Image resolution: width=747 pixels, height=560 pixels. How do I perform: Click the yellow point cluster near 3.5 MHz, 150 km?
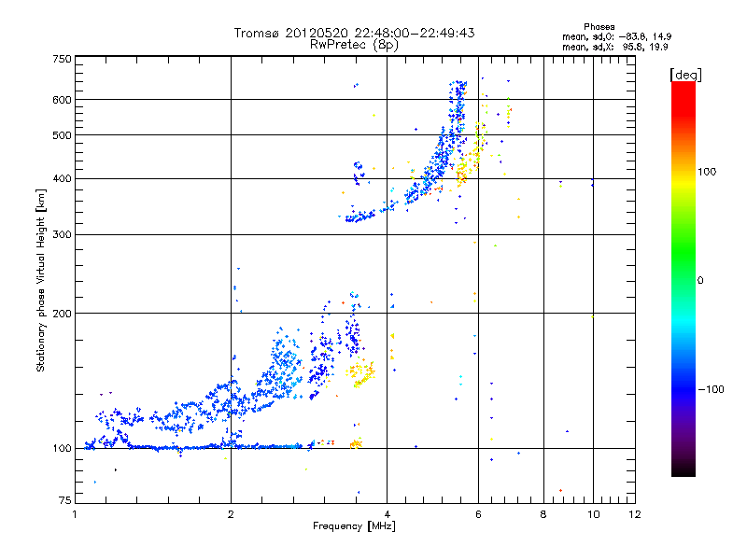[360, 374]
